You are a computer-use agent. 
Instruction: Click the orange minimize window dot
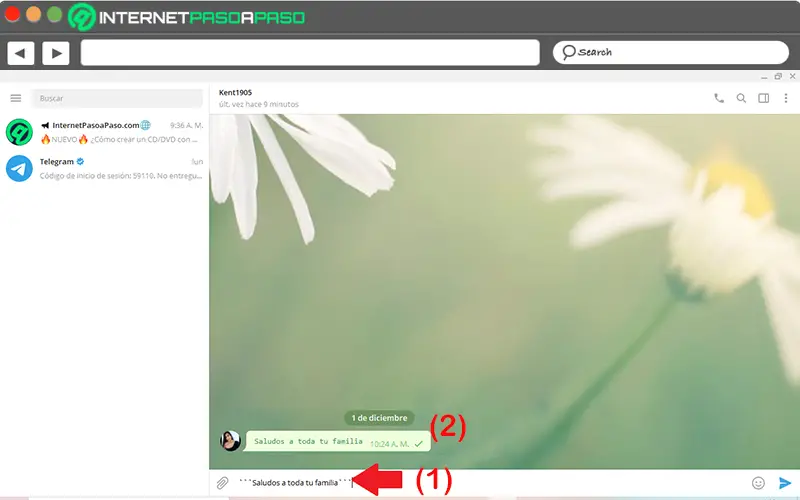[34, 14]
